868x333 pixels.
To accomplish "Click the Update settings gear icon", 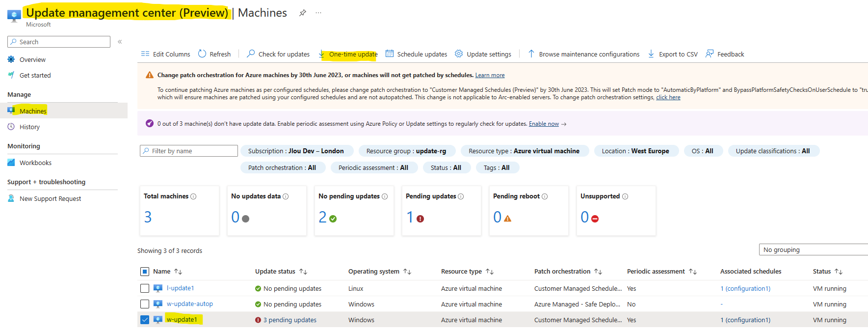I will pos(459,54).
